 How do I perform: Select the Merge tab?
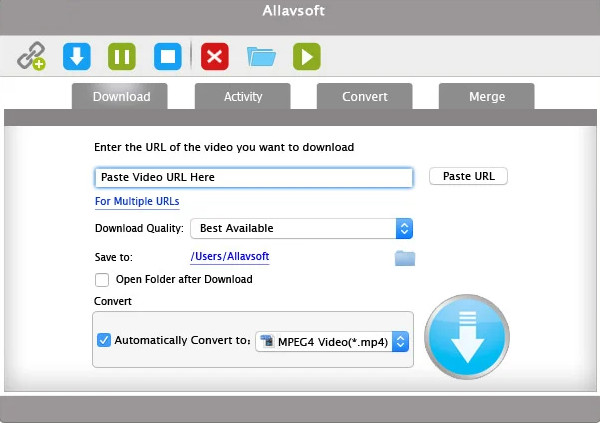[x=487, y=96]
